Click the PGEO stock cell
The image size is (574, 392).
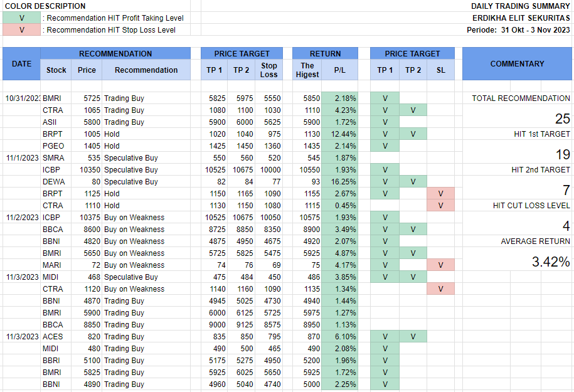53,146
